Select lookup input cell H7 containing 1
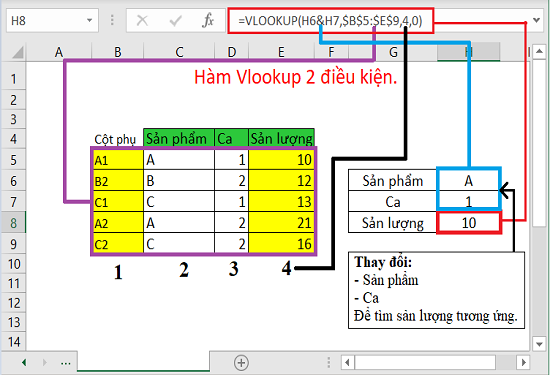This screenshot has width=550, height=375. pyautogui.click(x=469, y=202)
